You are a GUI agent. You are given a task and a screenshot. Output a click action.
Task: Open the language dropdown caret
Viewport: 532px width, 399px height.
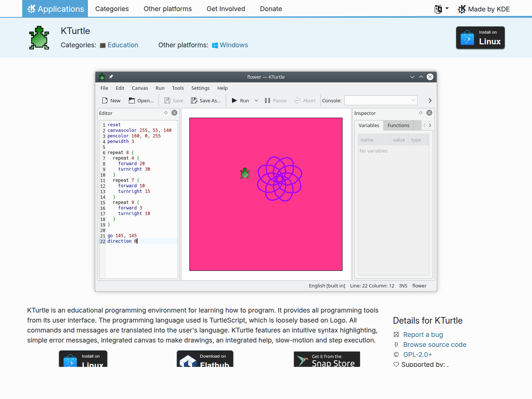pos(447,8)
